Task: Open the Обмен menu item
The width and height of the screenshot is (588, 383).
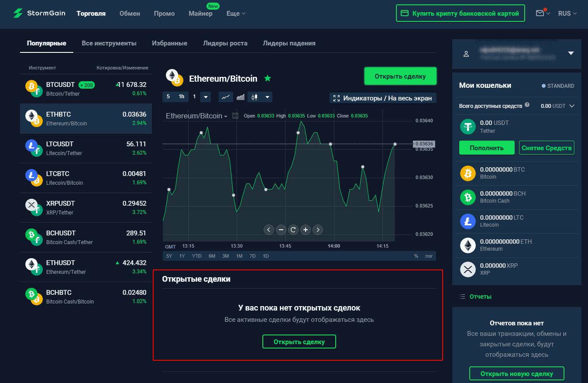Action: pyautogui.click(x=130, y=14)
